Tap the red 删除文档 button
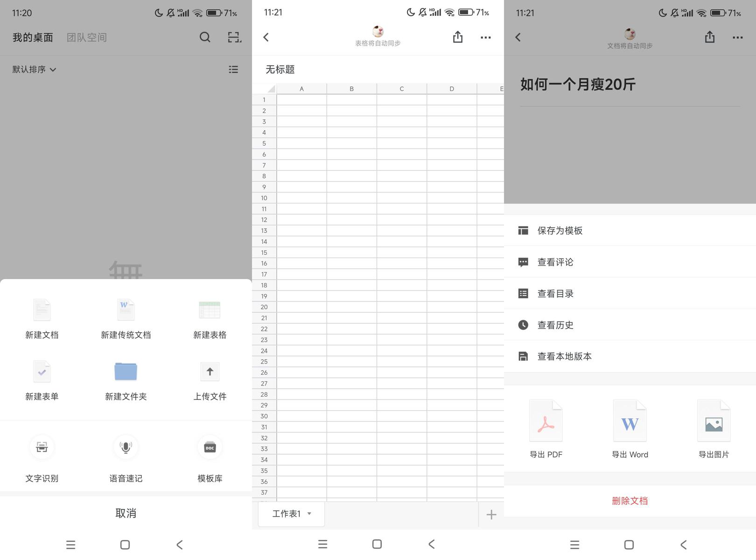The image size is (756, 560). (x=630, y=501)
